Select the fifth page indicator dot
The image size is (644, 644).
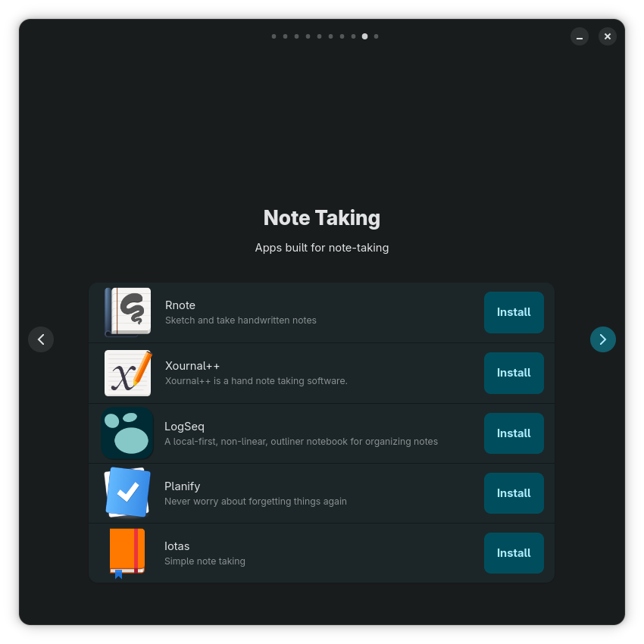coord(319,36)
